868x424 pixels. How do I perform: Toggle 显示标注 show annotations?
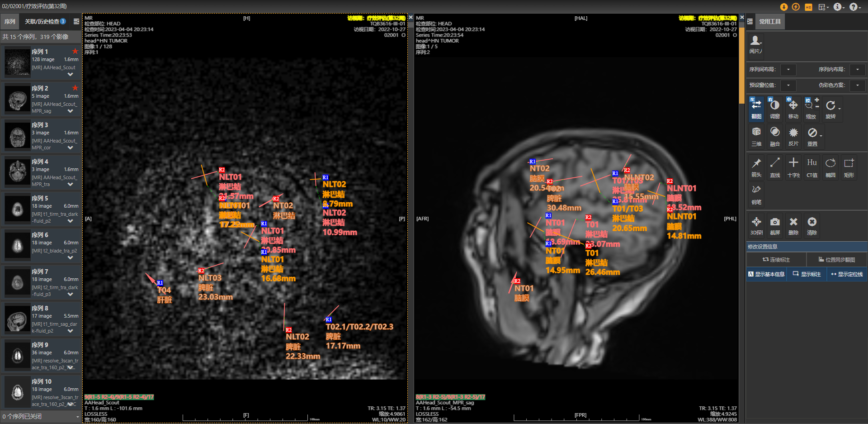(807, 274)
